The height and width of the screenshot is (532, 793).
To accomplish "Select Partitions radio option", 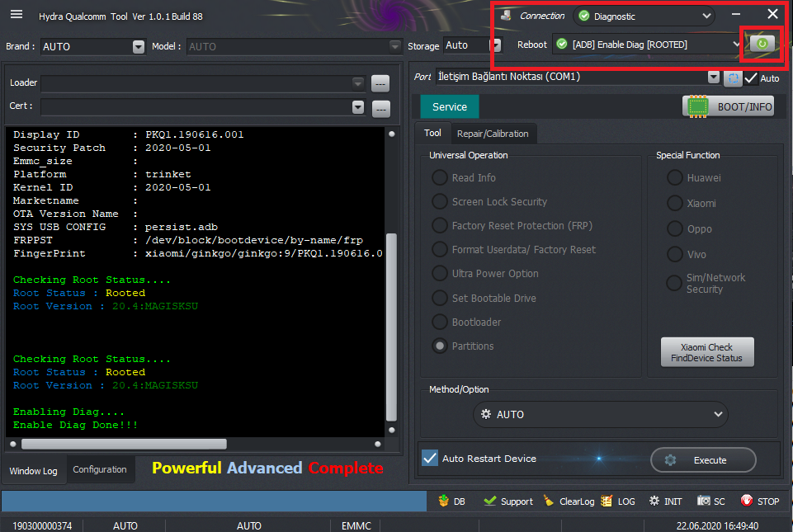I will (440, 346).
